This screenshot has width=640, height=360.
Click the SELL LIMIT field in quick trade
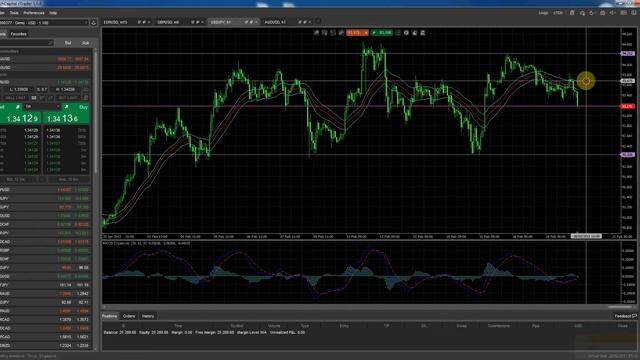[15, 98]
